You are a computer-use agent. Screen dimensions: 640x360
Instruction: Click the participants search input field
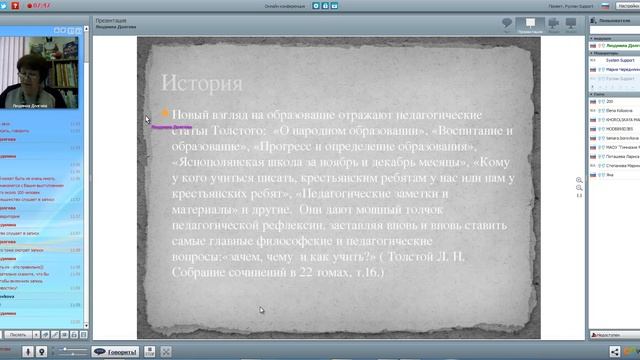pos(615,30)
